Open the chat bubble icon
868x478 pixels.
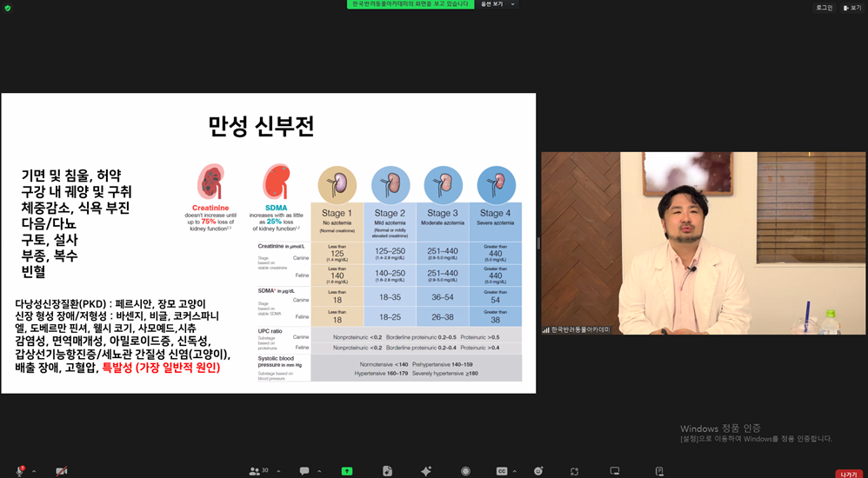coord(304,471)
